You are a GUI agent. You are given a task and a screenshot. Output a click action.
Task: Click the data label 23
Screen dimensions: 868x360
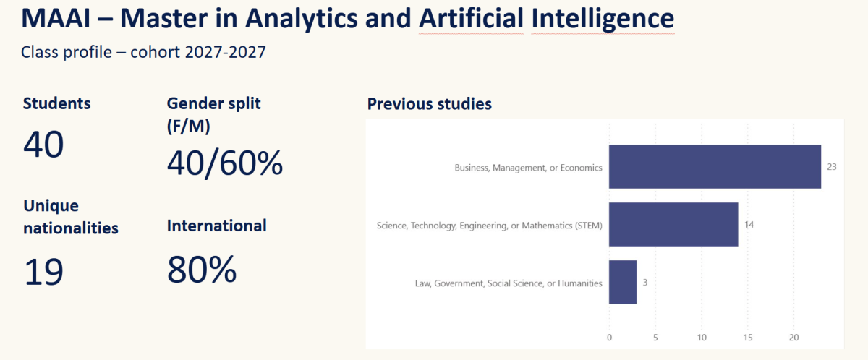tap(832, 167)
